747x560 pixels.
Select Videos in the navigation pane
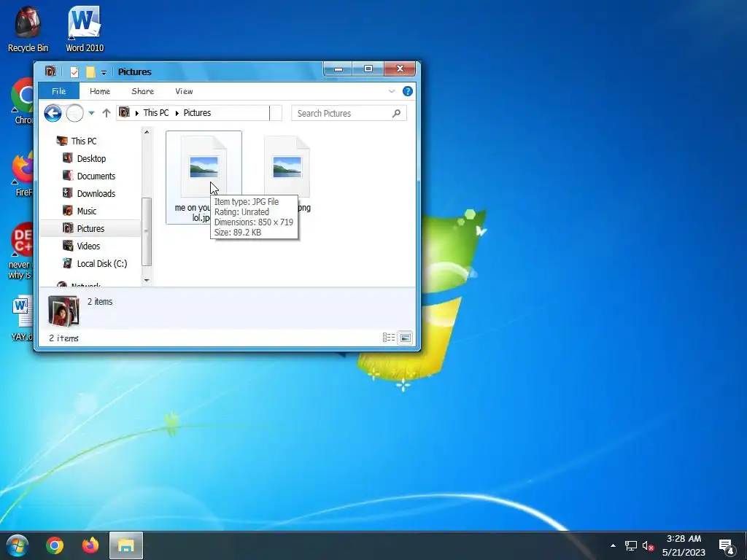pos(88,246)
